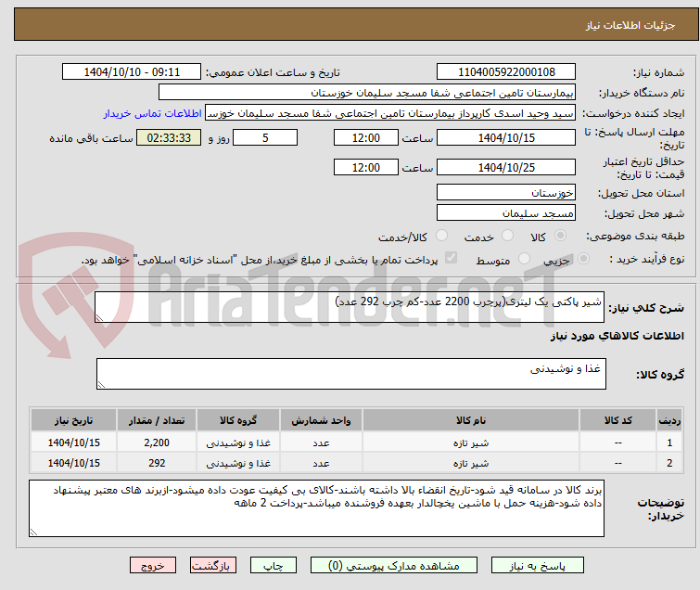Click the remaining time field 02:33:33

(169, 137)
